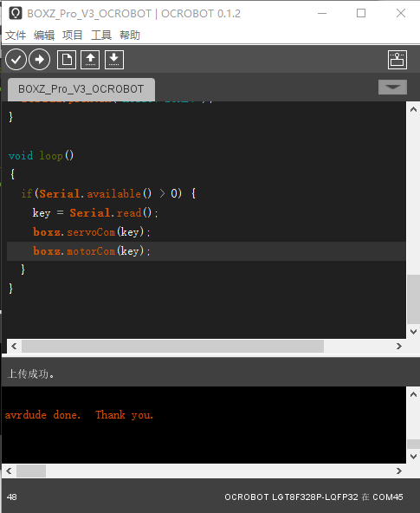The width and height of the screenshot is (420, 513).
Task: Open the 编辑 menu
Action: coord(44,35)
